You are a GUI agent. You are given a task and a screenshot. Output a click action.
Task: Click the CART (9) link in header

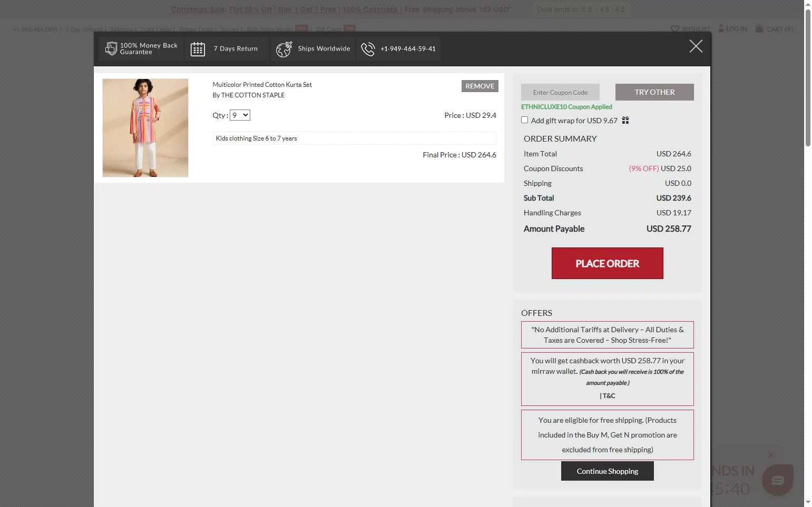point(774,29)
